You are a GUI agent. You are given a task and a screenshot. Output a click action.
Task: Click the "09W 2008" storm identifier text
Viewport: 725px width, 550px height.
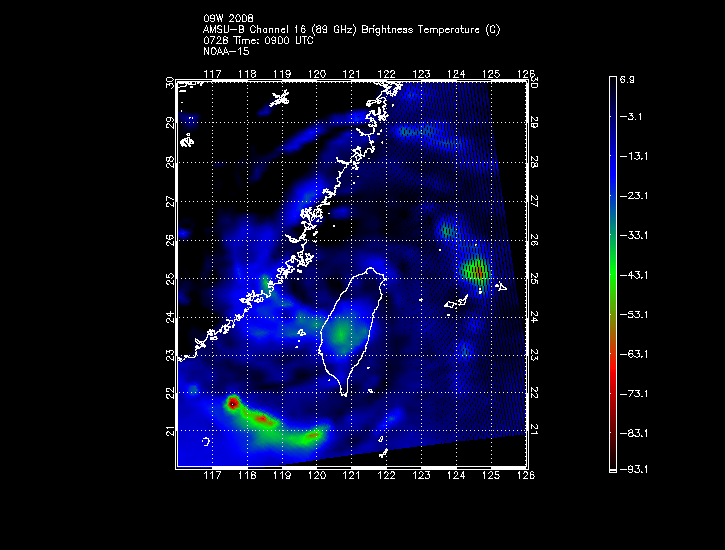[228, 18]
